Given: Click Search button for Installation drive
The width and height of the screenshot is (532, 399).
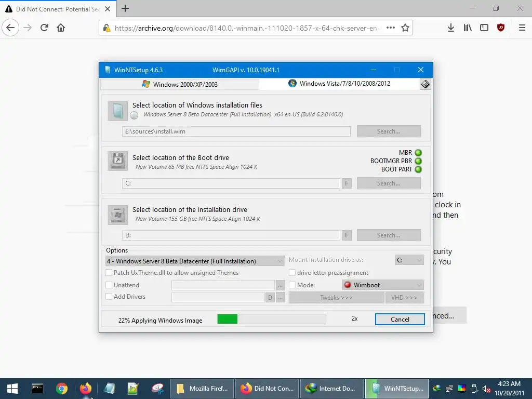Looking at the screenshot, I should click(x=389, y=235).
